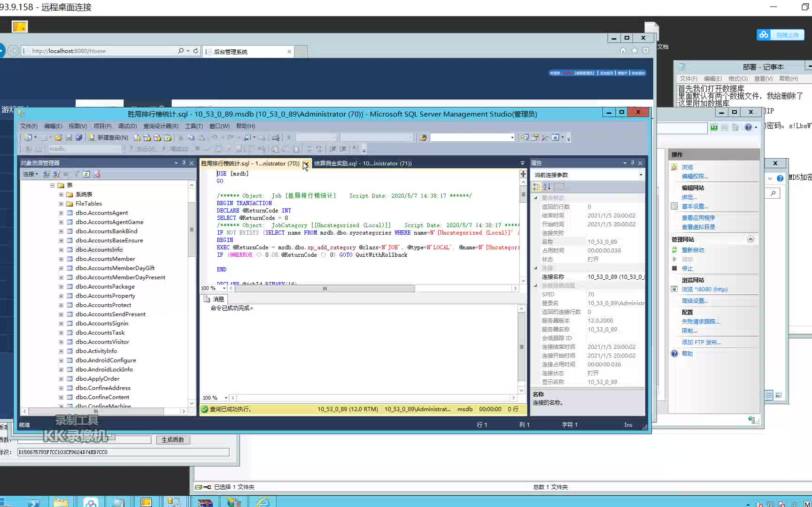Screen dimensions: 812x507
Task: Click the 消息 messages tab
Action: (x=215, y=299)
